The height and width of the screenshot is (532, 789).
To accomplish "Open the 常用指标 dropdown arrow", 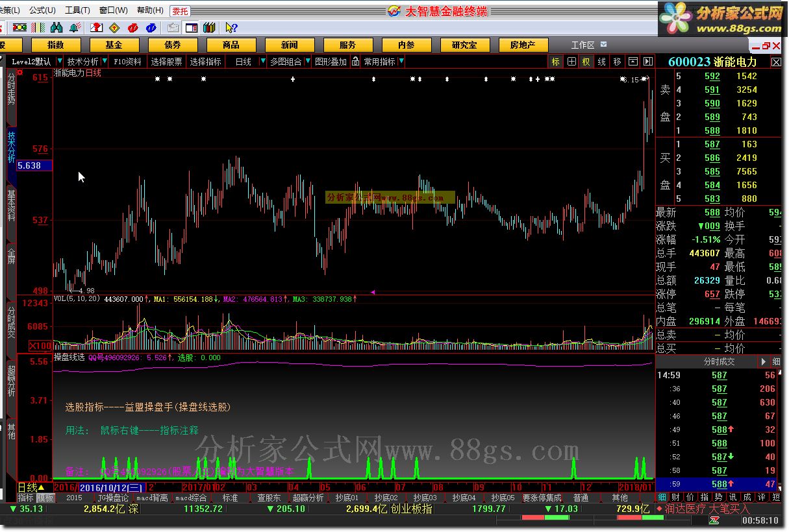I will [401, 62].
